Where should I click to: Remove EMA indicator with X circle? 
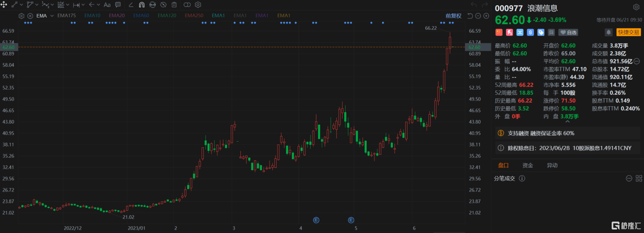tap(30, 16)
